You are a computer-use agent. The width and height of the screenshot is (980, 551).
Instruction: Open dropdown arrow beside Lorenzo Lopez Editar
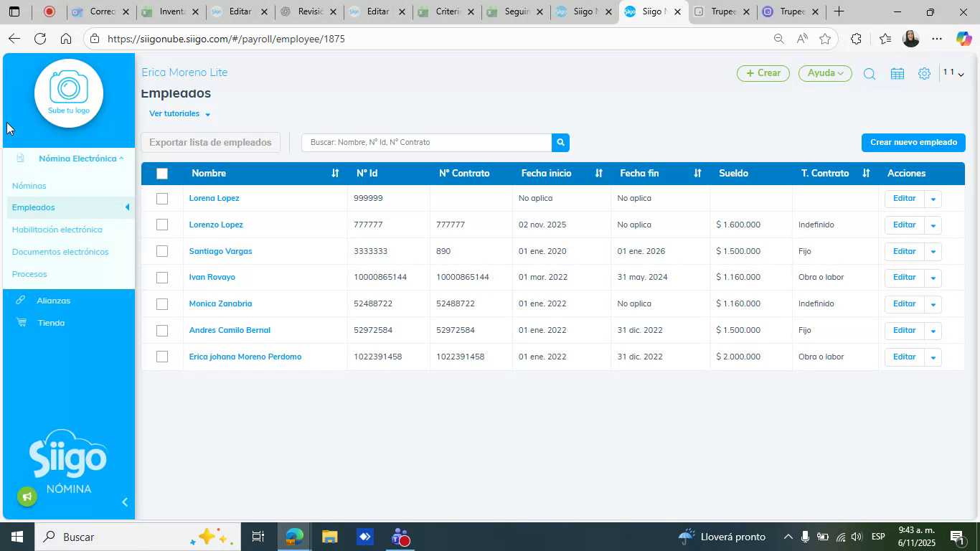coord(933,225)
